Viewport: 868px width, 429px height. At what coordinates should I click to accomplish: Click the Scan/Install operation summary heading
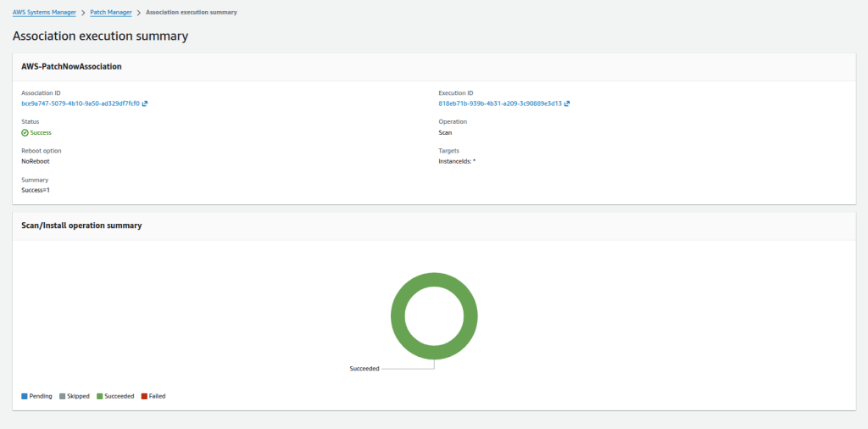(81, 226)
